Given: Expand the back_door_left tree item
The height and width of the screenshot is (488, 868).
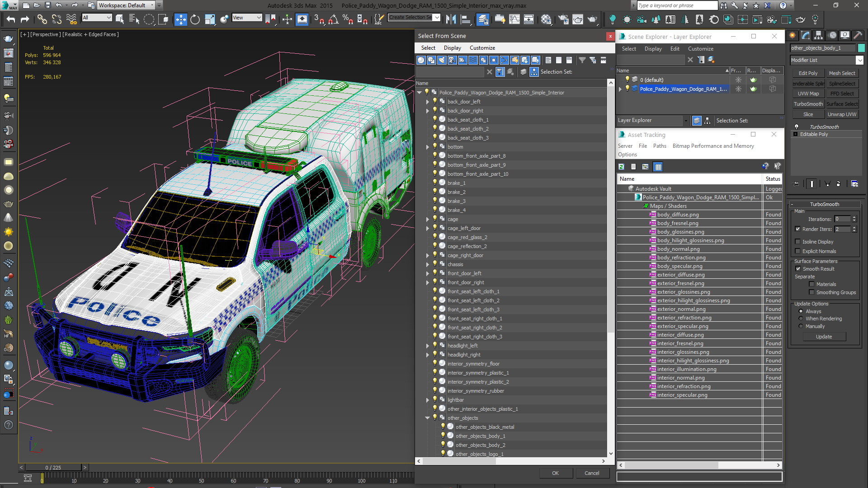Looking at the screenshot, I should coord(428,102).
